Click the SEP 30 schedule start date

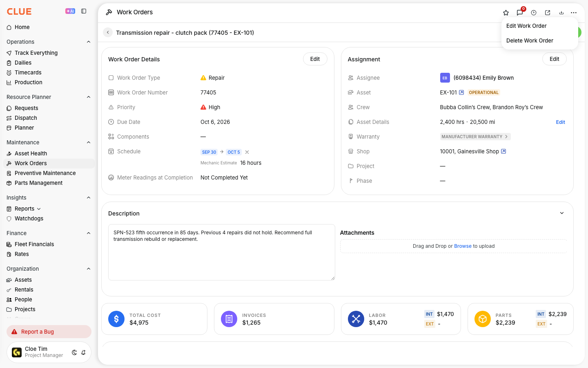pyautogui.click(x=209, y=152)
